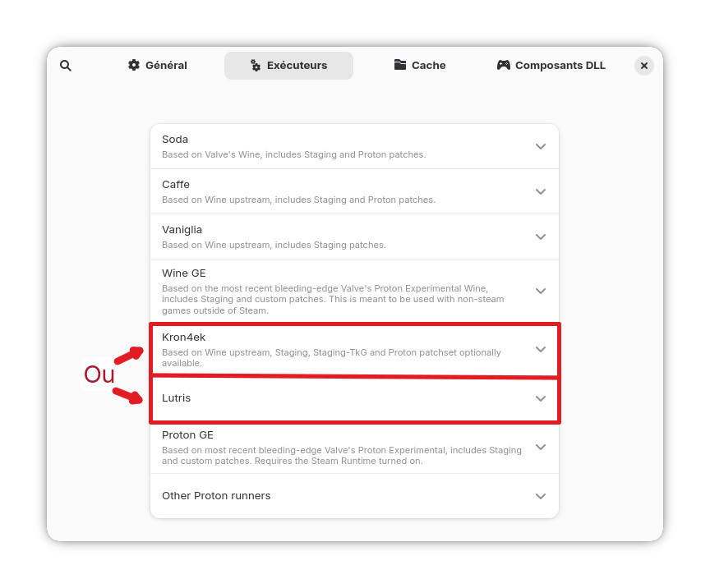The height and width of the screenshot is (588, 710).
Task: Click the gears icon beside Exécuteurs
Action: point(256,66)
